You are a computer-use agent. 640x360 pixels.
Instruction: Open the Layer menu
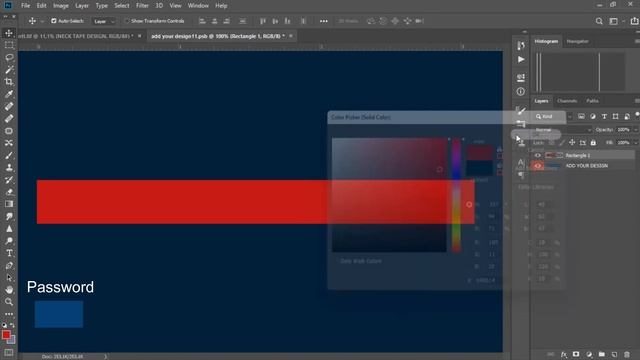[82, 6]
